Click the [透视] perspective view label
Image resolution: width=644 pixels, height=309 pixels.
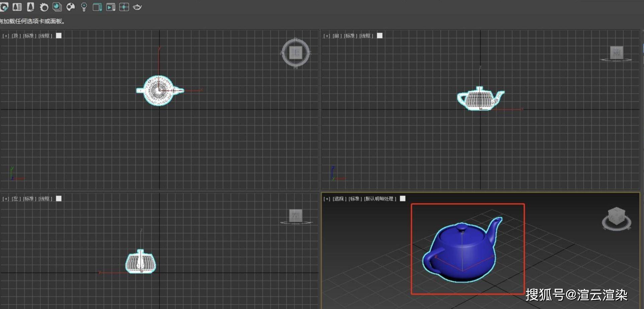339,199
